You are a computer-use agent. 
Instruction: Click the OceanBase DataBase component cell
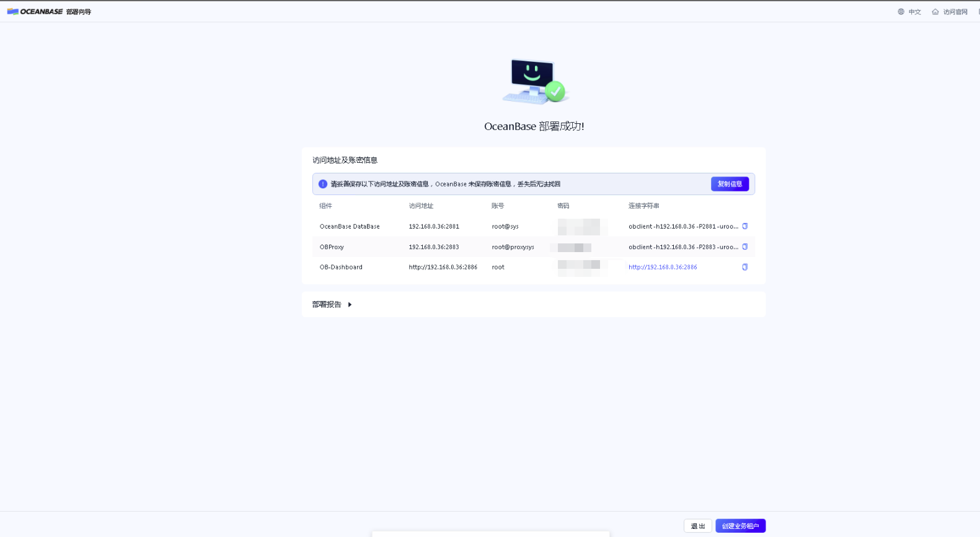[x=350, y=227]
